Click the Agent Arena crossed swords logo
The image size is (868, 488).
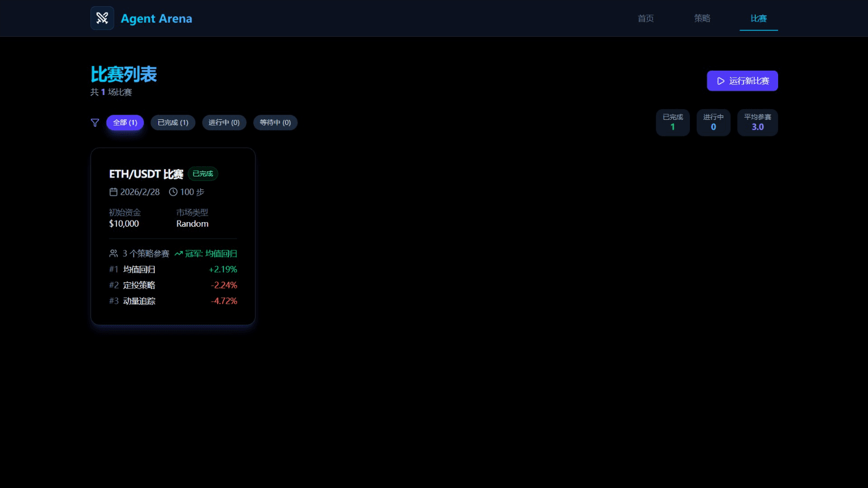coord(102,18)
